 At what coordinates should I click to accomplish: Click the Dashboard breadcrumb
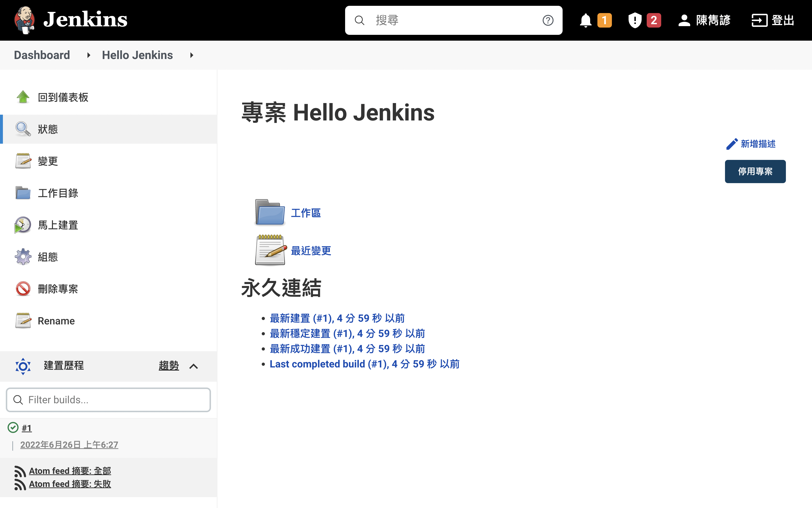tap(42, 55)
